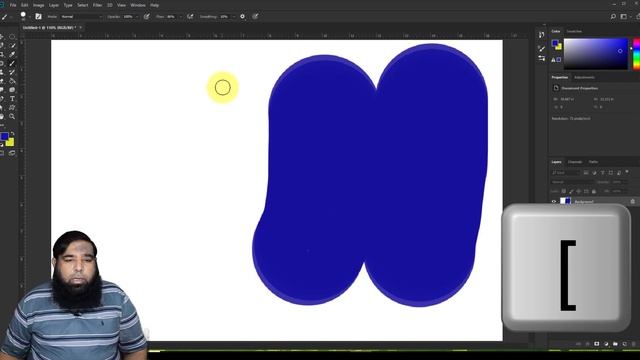Open the smoothing options gear
The image size is (640, 360).
click(242, 16)
